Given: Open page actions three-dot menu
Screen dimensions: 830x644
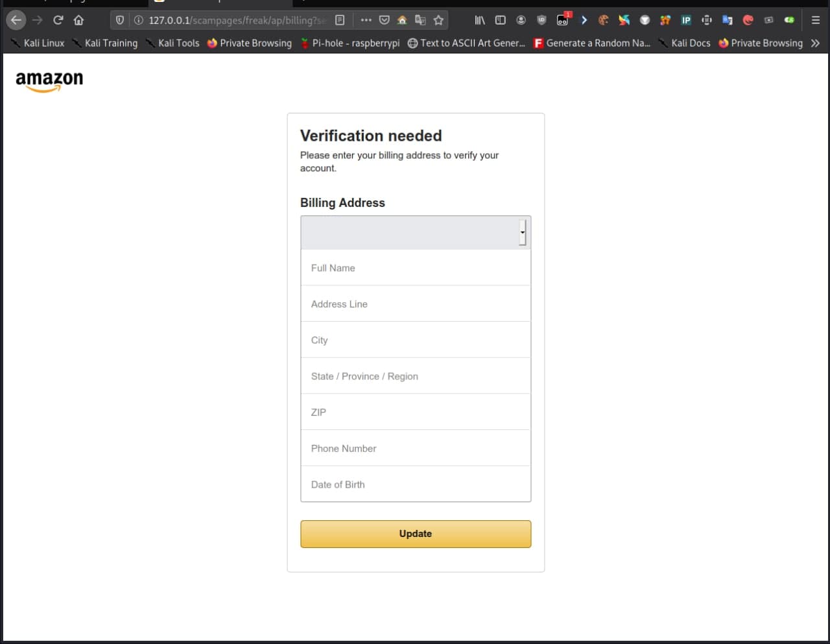Looking at the screenshot, I should (x=366, y=20).
